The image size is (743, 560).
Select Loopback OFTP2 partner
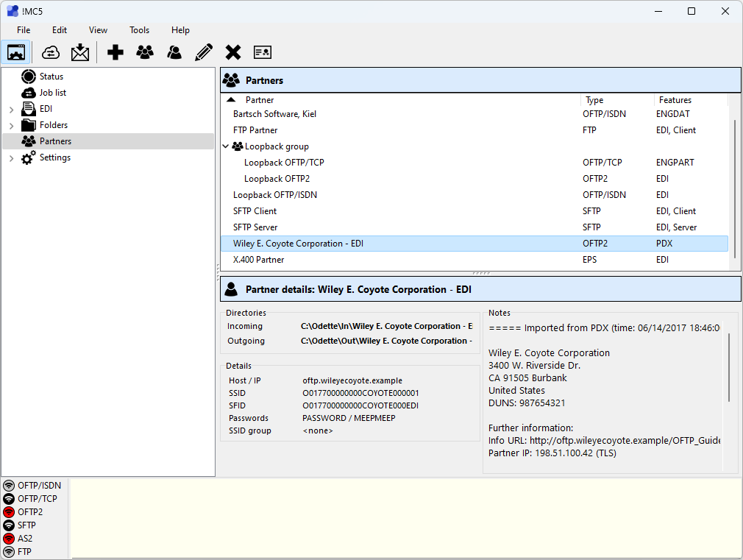(x=474, y=179)
